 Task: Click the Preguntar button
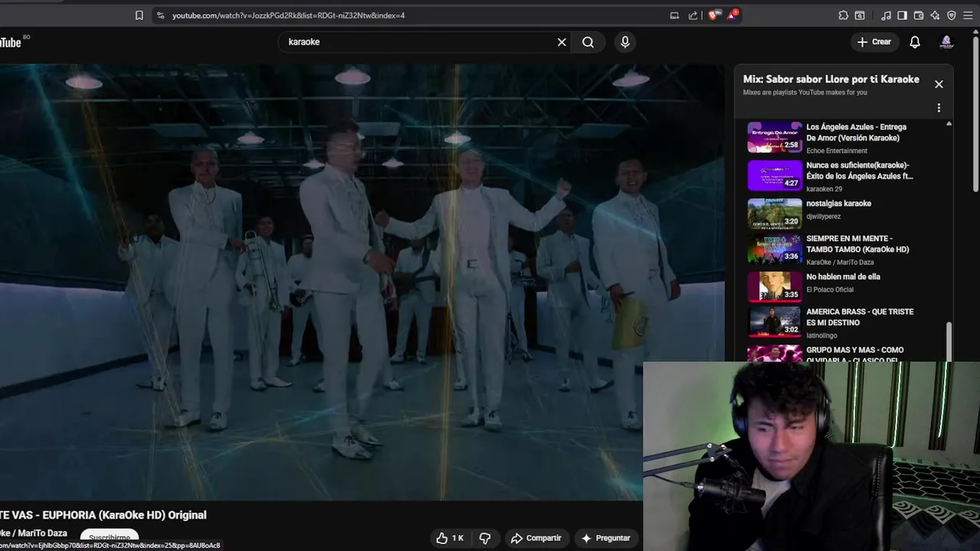[x=606, y=538]
